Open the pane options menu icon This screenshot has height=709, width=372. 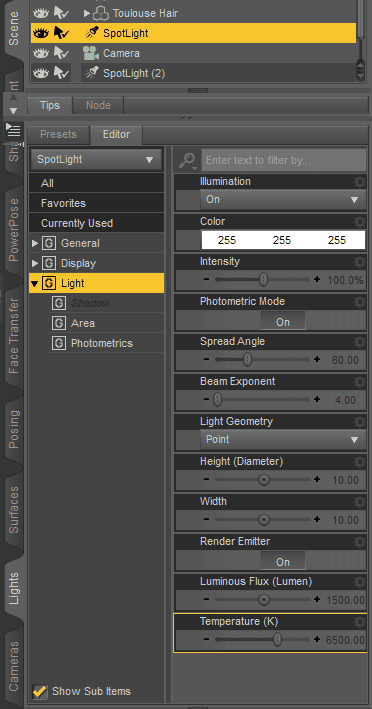pos(14,131)
